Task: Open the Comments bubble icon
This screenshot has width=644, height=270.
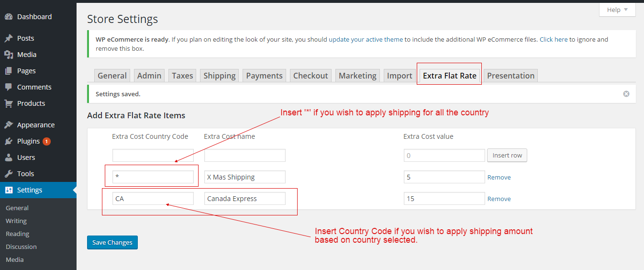Action: click(9, 87)
